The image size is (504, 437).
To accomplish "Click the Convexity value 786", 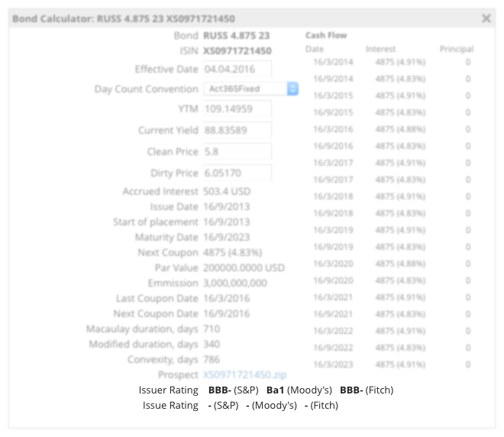I will pos(212,360).
